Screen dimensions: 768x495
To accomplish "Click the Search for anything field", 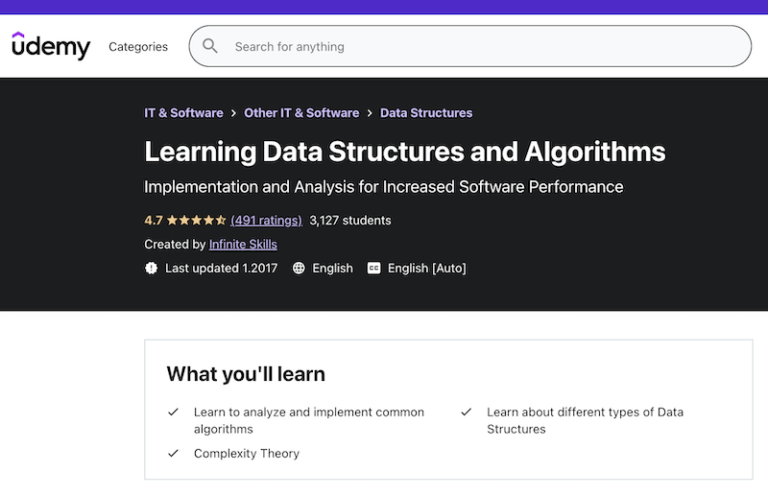I will click(470, 46).
